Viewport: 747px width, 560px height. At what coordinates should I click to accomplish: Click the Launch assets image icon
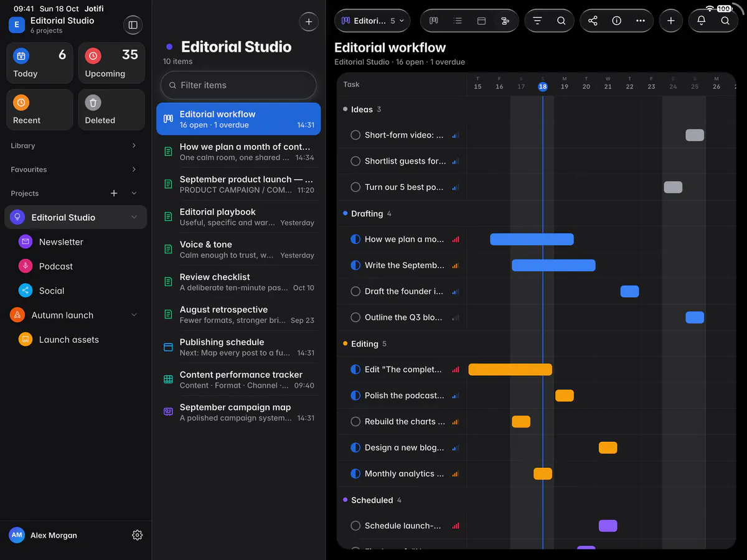(26, 340)
